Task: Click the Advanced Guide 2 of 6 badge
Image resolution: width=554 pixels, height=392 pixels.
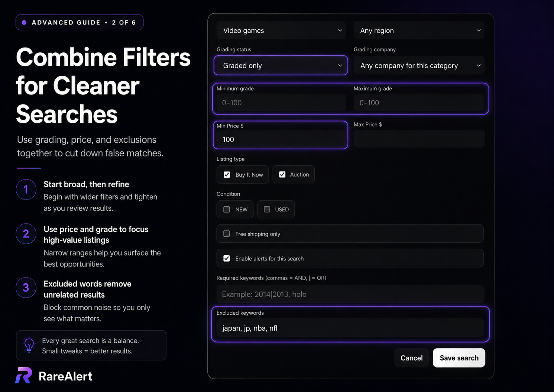Action: [x=80, y=22]
